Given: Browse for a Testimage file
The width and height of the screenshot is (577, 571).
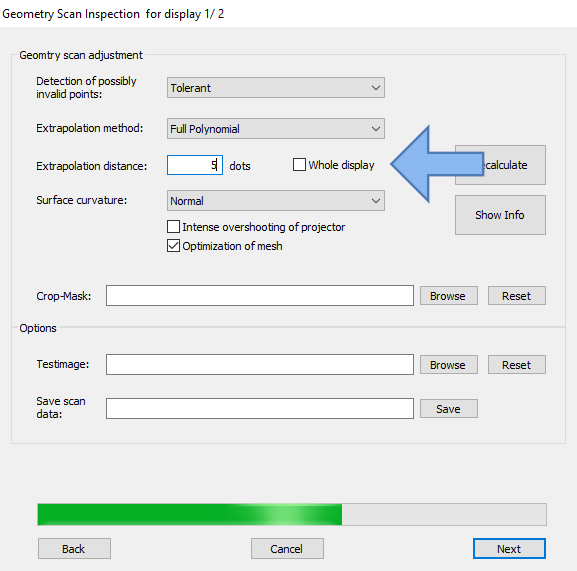Looking at the screenshot, I should pyautogui.click(x=449, y=365).
